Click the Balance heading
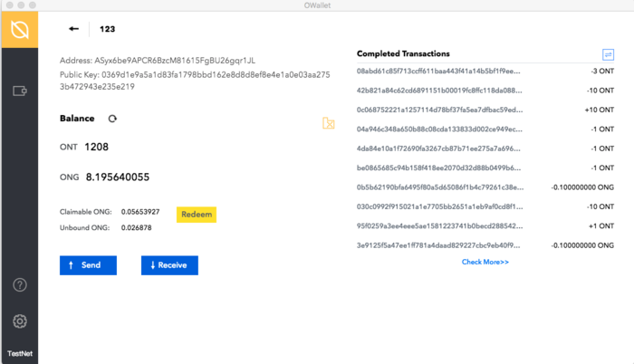 (x=77, y=119)
